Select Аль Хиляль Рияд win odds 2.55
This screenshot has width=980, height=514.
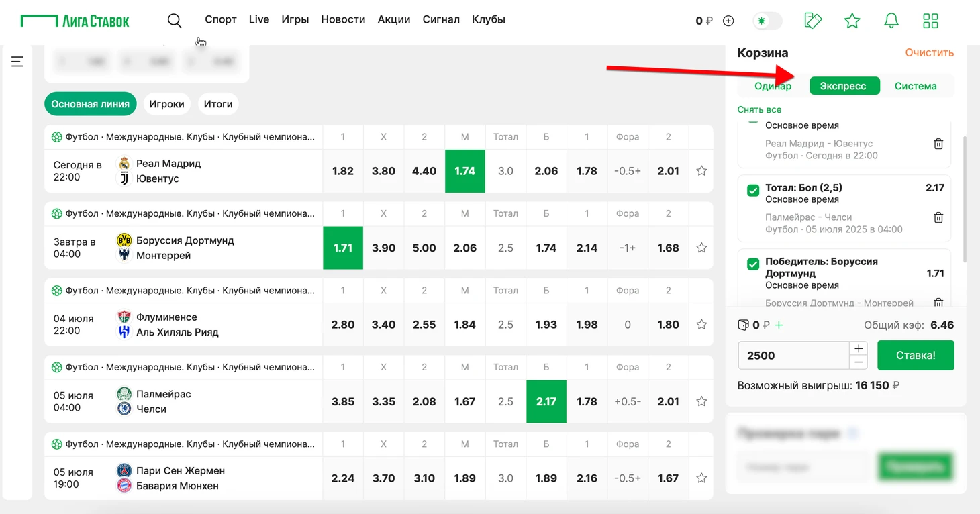(x=424, y=325)
